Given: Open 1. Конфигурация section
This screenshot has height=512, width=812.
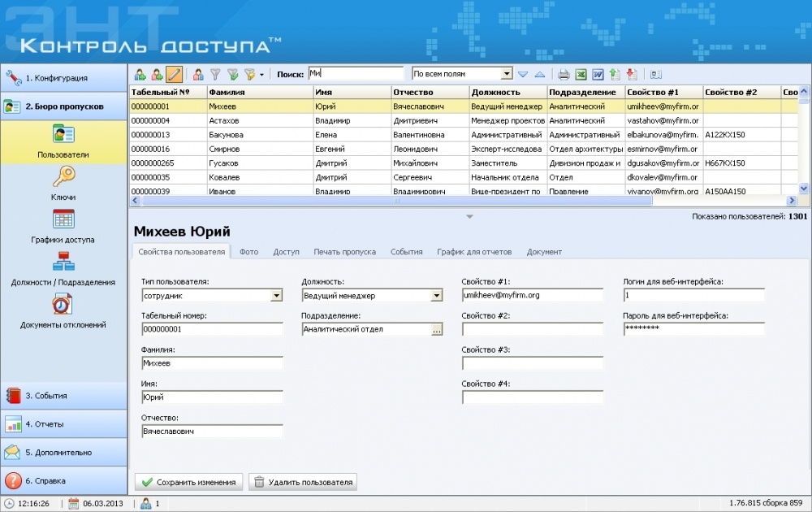Looking at the screenshot, I should coord(63,78).
